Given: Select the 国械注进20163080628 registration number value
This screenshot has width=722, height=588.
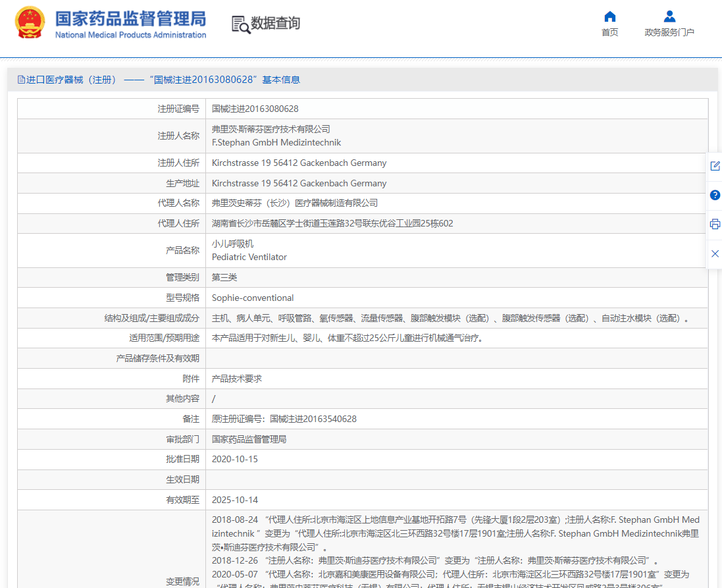Looking at the screenshot, I should 255,109.
